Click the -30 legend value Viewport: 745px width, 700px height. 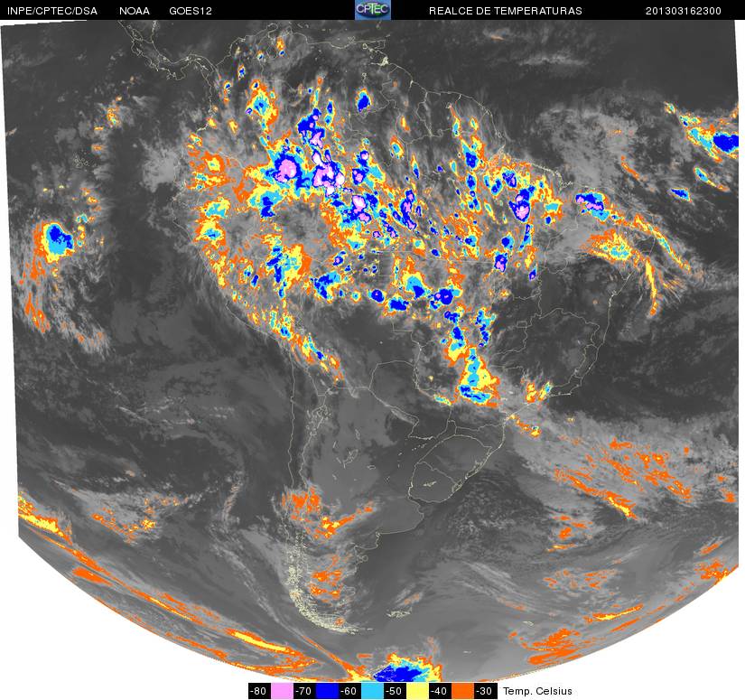pos(486,690)
